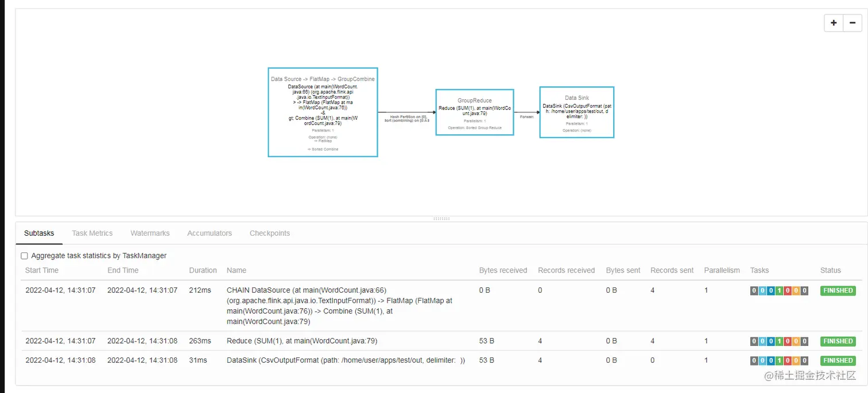
Task: Enable Aggregate task statistics by TaskManager checkbox
Action: (x=24, y=256)
